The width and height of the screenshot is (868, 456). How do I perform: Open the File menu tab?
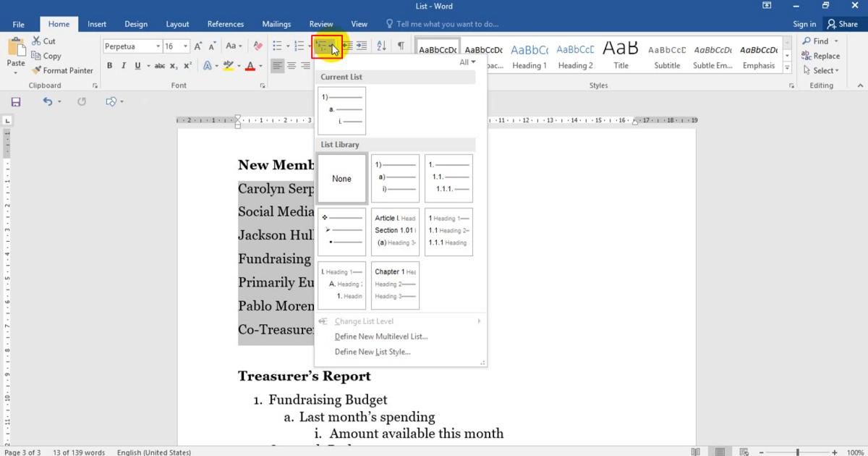[19, 24]
